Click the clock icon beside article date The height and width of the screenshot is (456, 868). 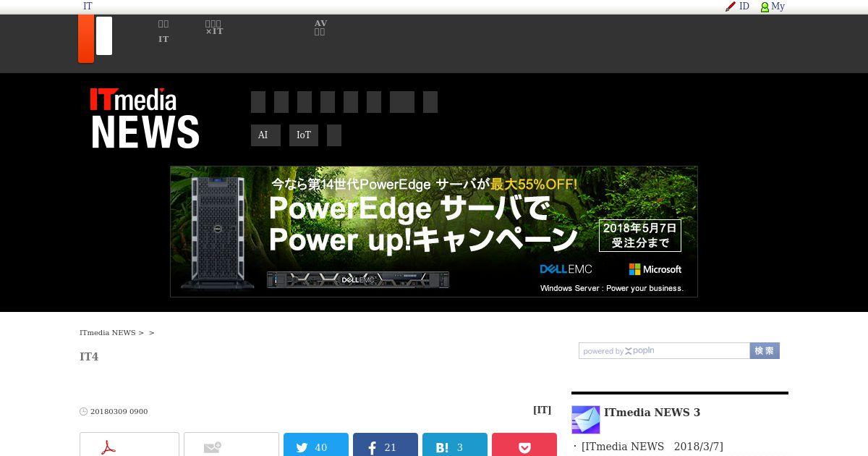(x=84, y=412)
